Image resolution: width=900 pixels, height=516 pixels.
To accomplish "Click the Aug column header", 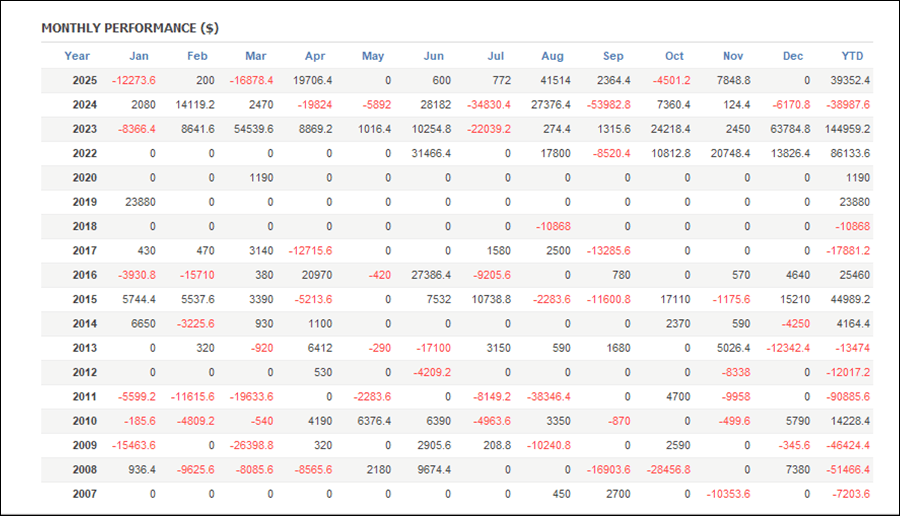I will coord(552,56).
